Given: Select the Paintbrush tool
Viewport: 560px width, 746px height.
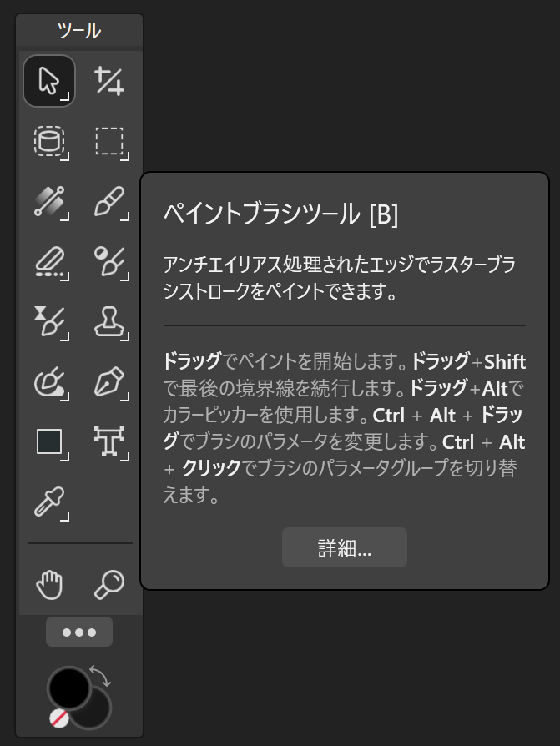Looking at the screenshot, I should [x=108, y=202].
